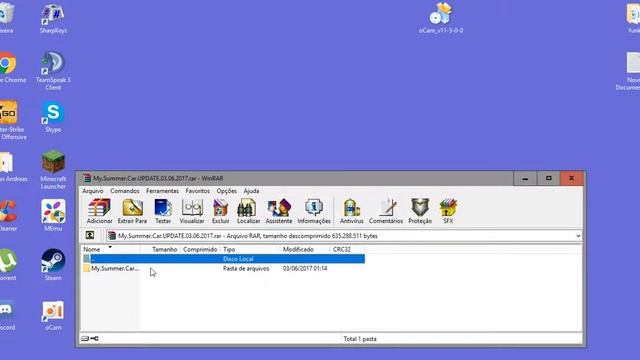The width and height of the screenshot is (640, 360).
Task: Click the Adicionar toolbar icon
Action: [99, 211]
